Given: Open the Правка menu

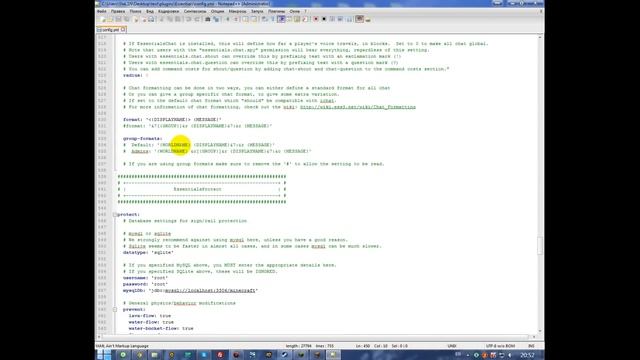Looking at the screenshot, I should pos(118,11).
